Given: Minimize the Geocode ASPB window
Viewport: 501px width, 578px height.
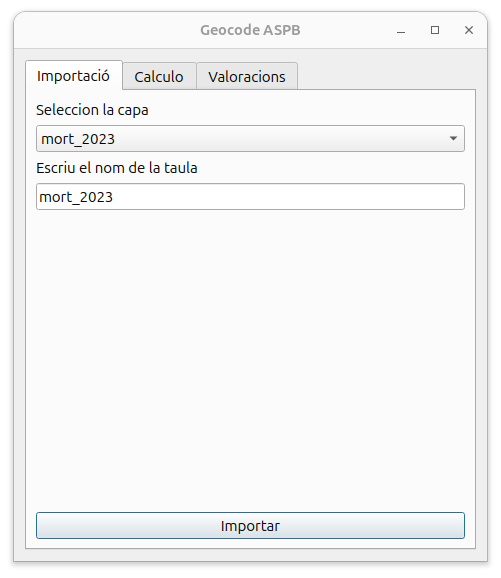Looking at the screenshot, I should pyautogui.click(x=401, y=30).
